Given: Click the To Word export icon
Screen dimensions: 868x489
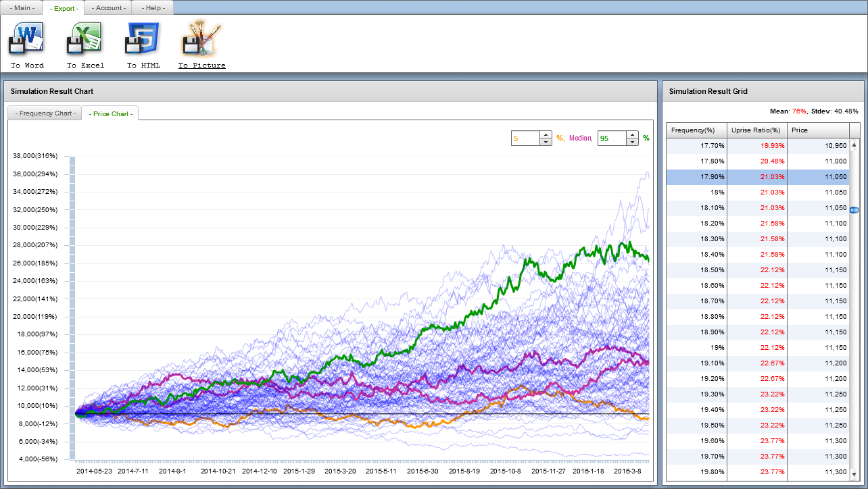Looking at the screenshot, I should point(26,38).
